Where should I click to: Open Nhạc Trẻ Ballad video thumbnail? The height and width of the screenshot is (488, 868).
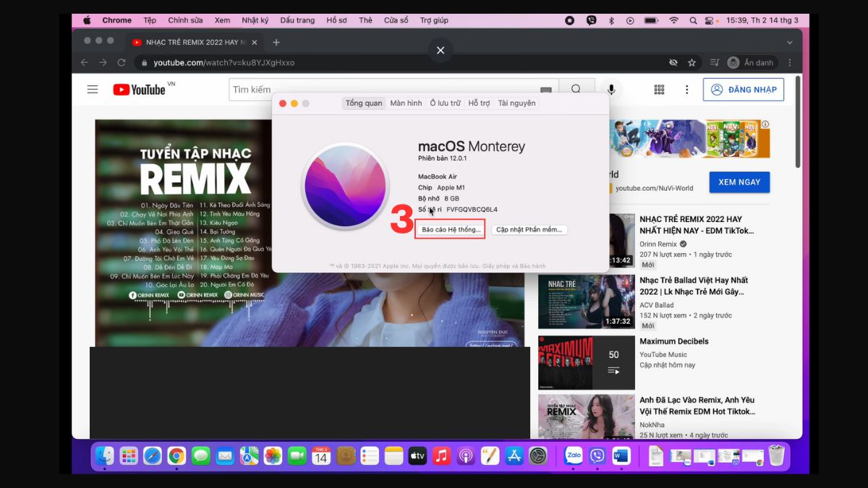[587, 301]
